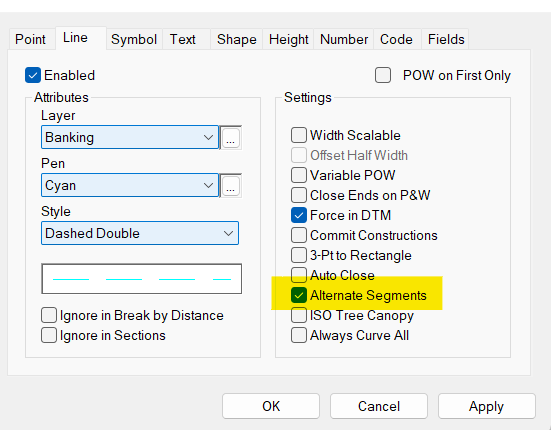Click the cyan dashed line preview
551x430 pixels.
click(142, 279)
